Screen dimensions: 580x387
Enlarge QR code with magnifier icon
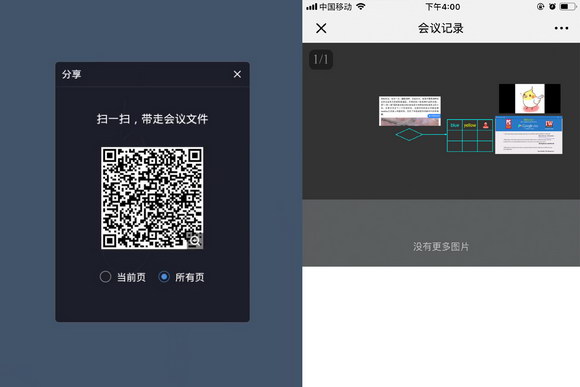[195, 241]
